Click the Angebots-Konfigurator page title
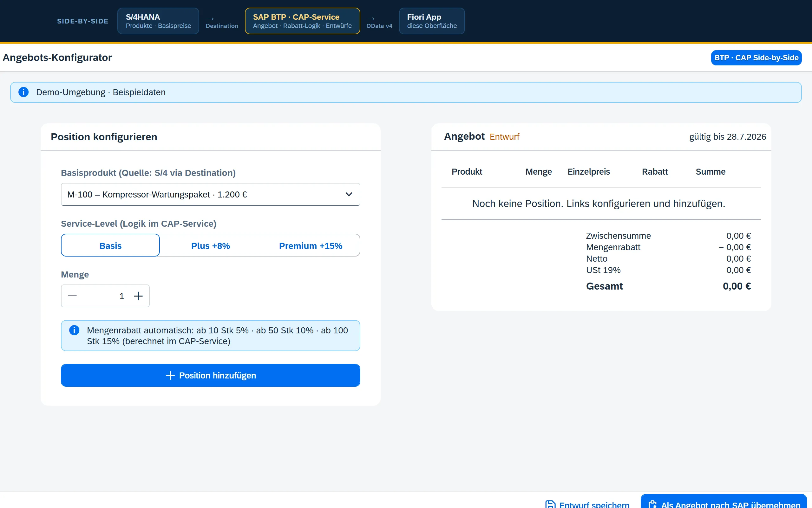 point(57,57)
